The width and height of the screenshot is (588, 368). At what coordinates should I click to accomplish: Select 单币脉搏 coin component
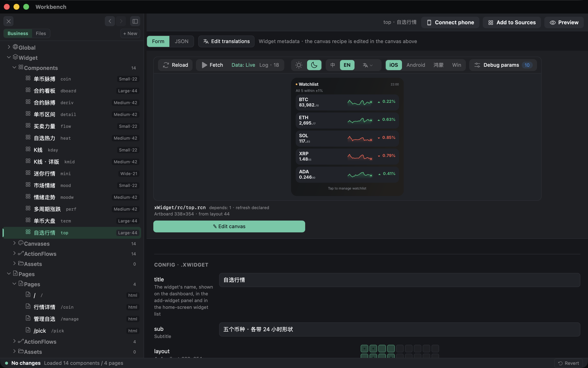72,79
